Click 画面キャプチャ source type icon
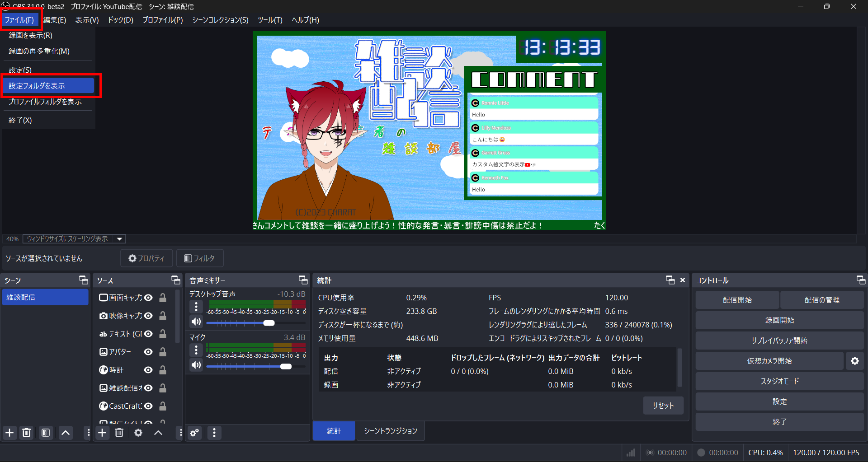 pyautogui.click(x=104, y=298)
